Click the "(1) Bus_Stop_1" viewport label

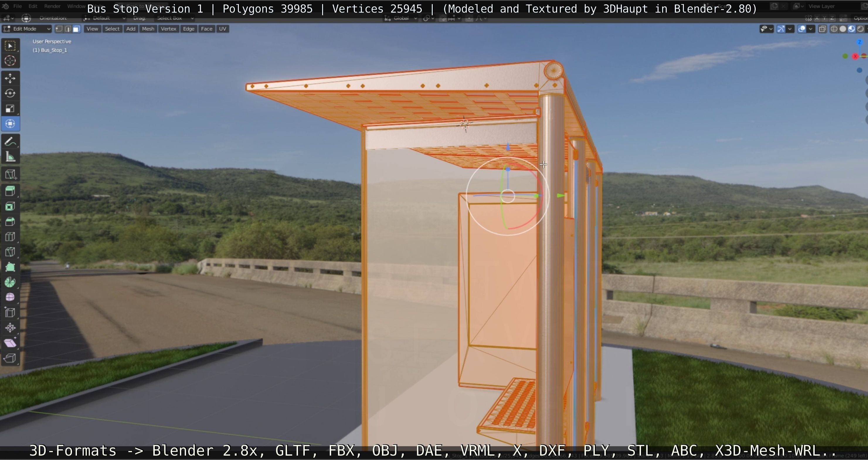[x=50, y=50]
